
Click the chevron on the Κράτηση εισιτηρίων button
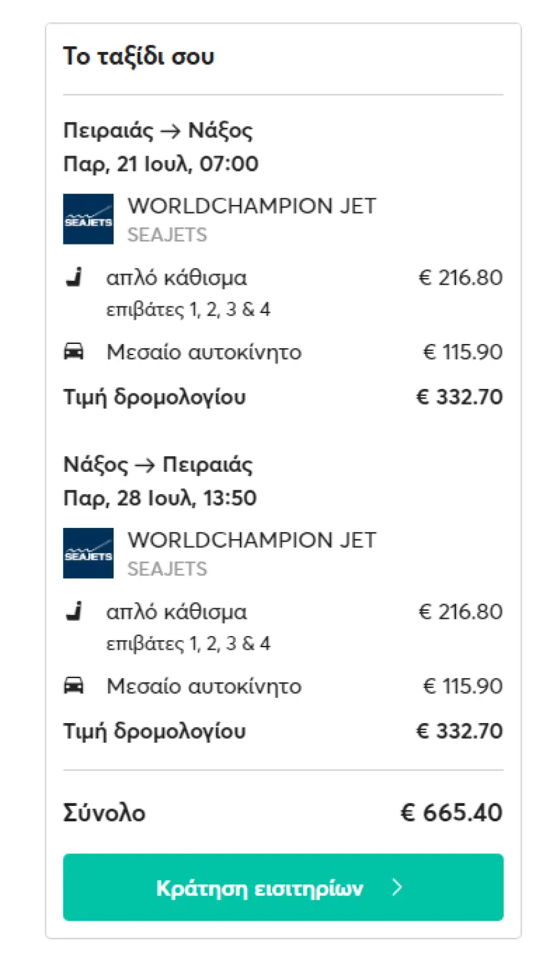click(397, 887)
